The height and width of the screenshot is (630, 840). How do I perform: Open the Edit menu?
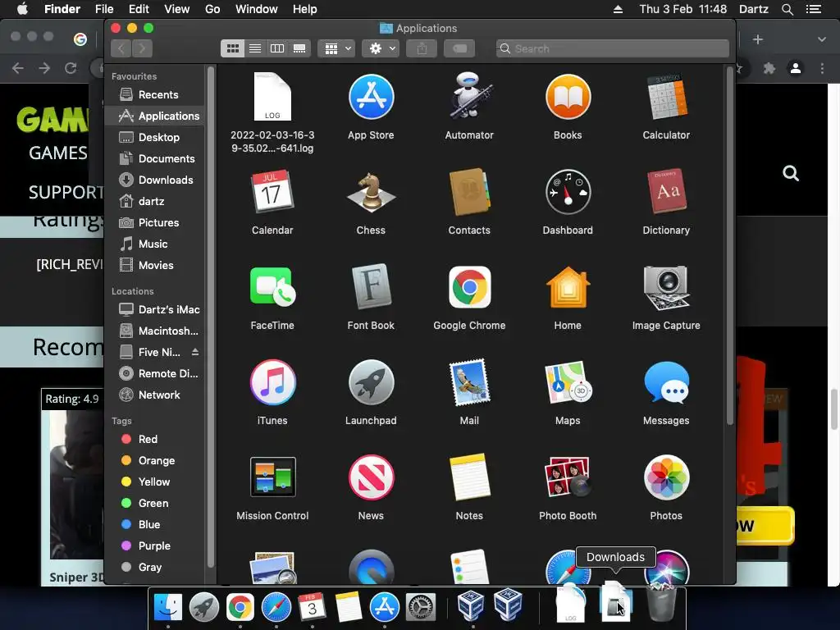(x=139, y=9)
